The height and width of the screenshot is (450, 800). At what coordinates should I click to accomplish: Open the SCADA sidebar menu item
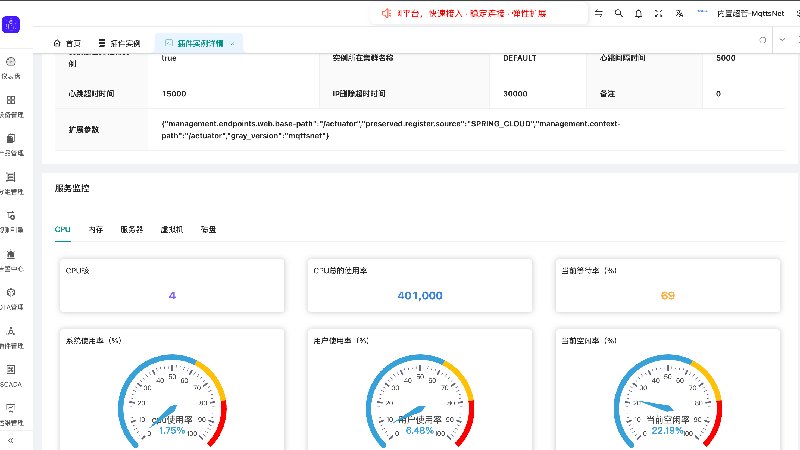(x=11, y=375)
